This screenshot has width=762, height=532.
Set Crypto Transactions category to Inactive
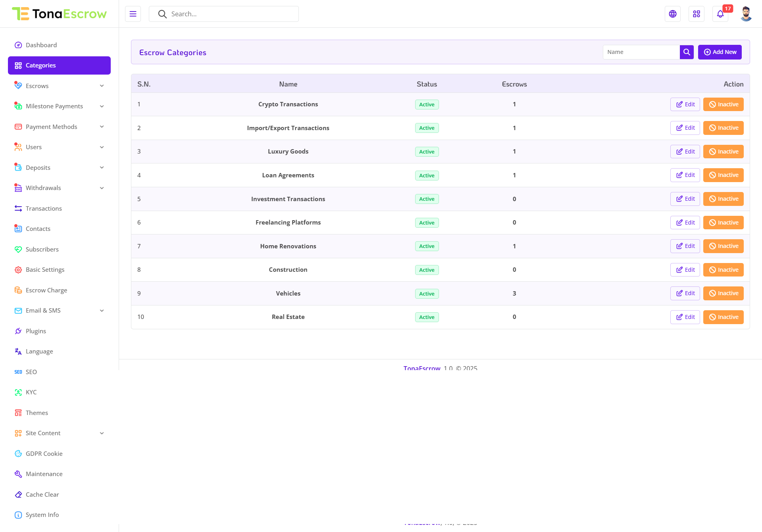pos(723,104)
